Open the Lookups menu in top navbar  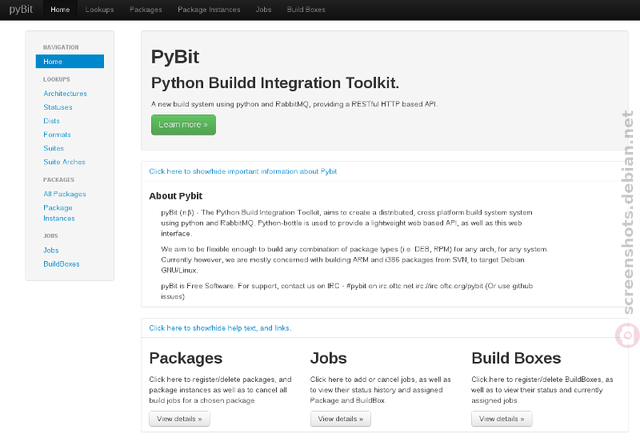(x=100, y=9)
